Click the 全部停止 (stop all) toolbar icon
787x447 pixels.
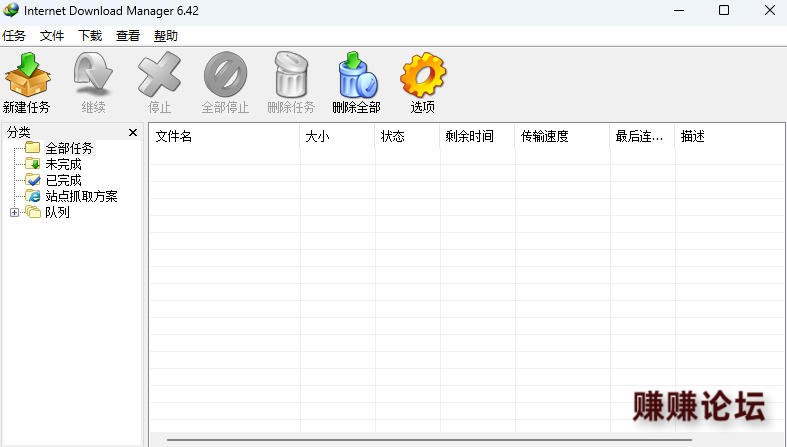(x=225, y=74)
